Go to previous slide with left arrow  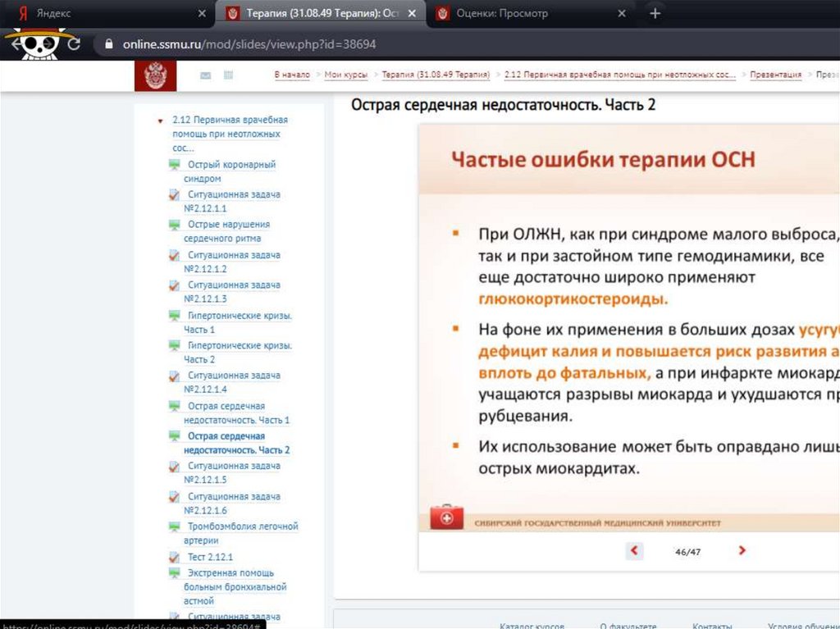coord(634,550)
